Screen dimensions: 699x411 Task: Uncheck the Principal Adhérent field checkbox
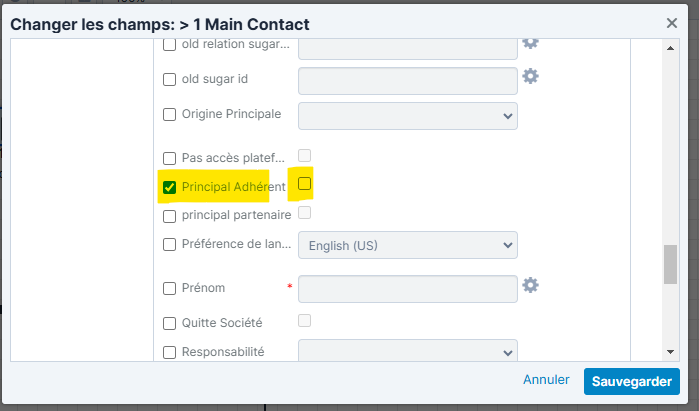169,187
